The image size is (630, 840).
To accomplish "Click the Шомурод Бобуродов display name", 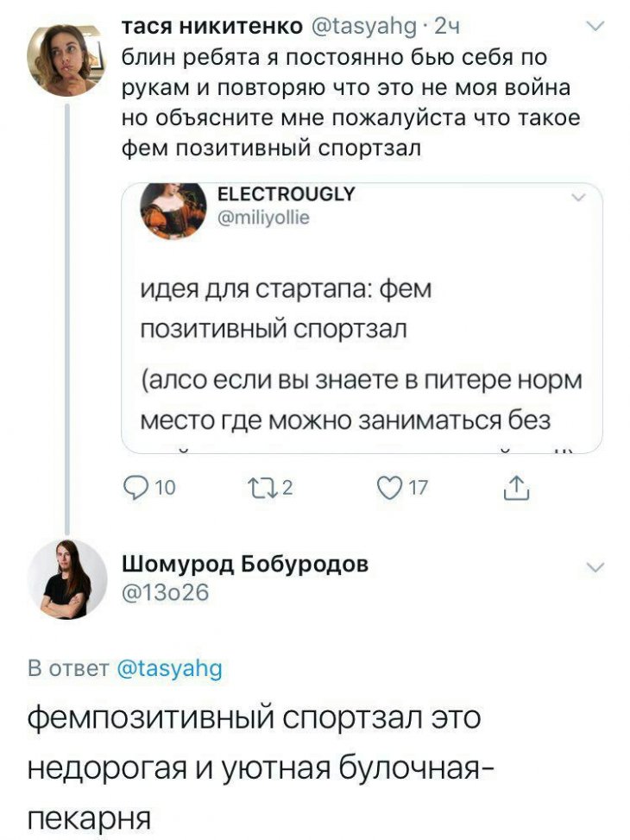I will (245, 565).
